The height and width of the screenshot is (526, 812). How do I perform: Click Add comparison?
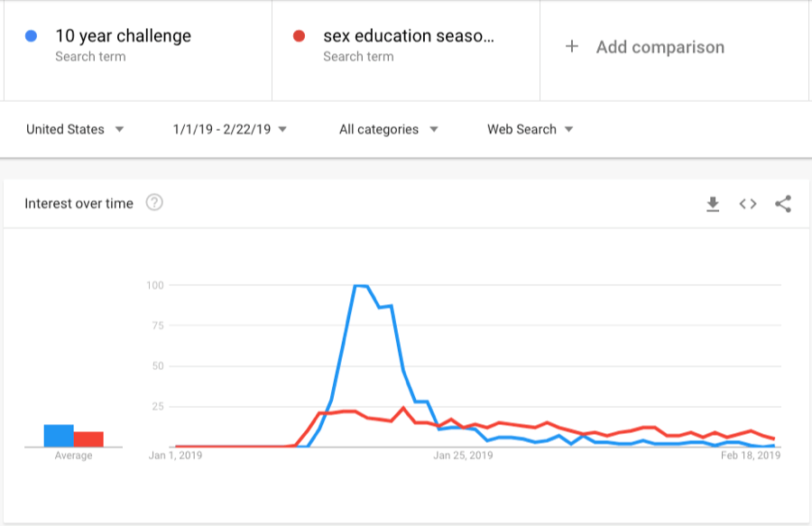(660, 47)
